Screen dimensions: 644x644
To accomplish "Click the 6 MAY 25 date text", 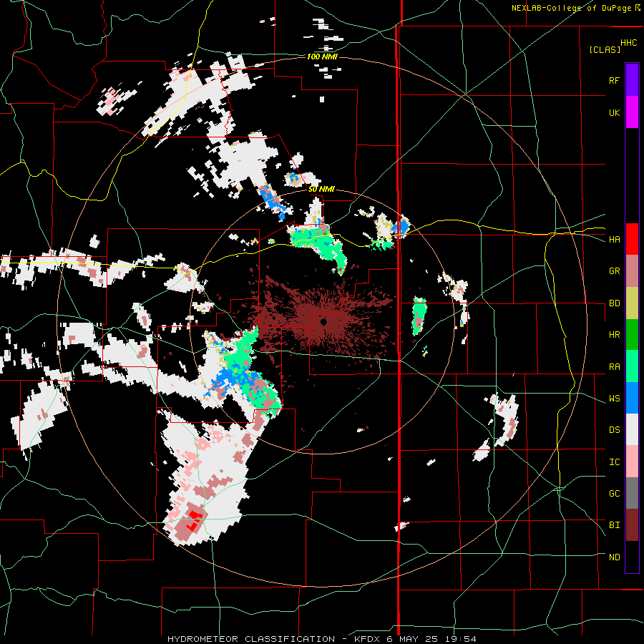I will [x=414, y=639].
